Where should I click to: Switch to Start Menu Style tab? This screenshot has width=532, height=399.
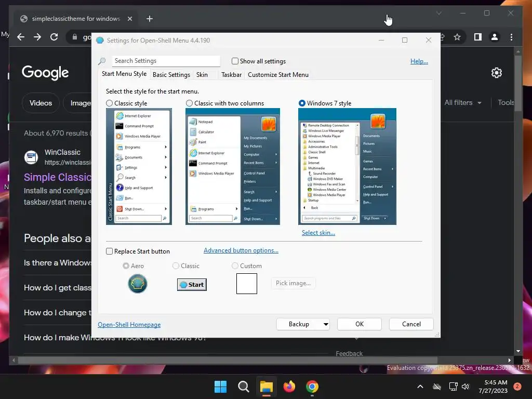[124, 74]
